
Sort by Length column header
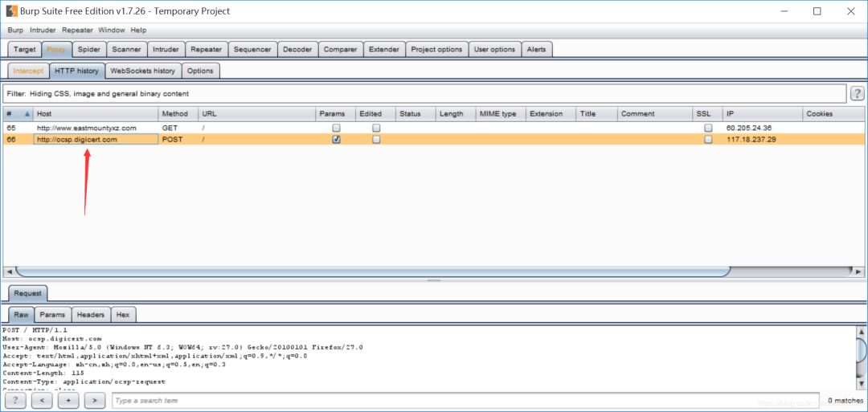pos(456,114)
